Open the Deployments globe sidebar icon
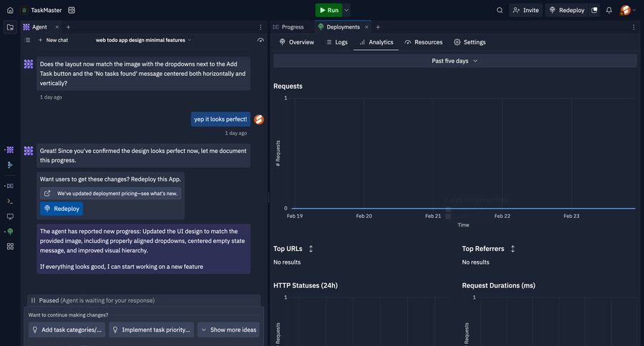644x346 pixels. point(10,232)
